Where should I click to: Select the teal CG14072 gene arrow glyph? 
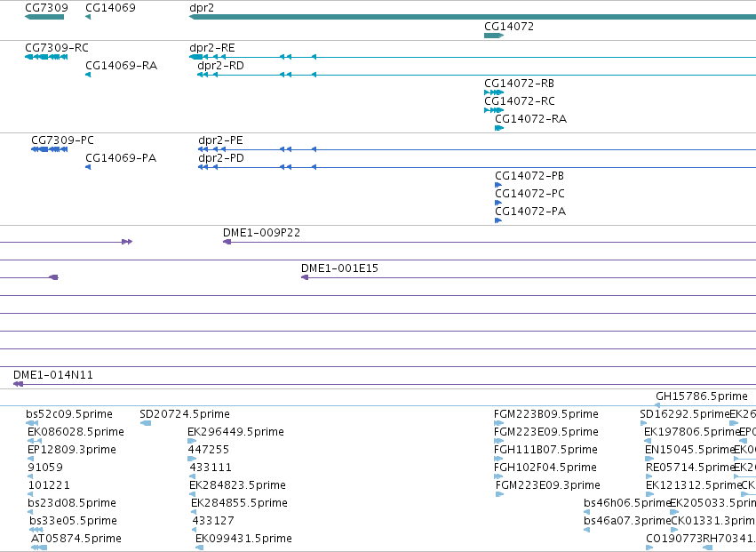[x=494, y=36]
